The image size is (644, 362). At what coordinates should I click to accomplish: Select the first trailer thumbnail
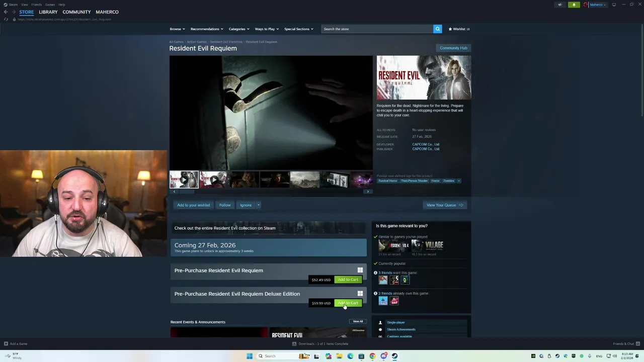(184, 179)
